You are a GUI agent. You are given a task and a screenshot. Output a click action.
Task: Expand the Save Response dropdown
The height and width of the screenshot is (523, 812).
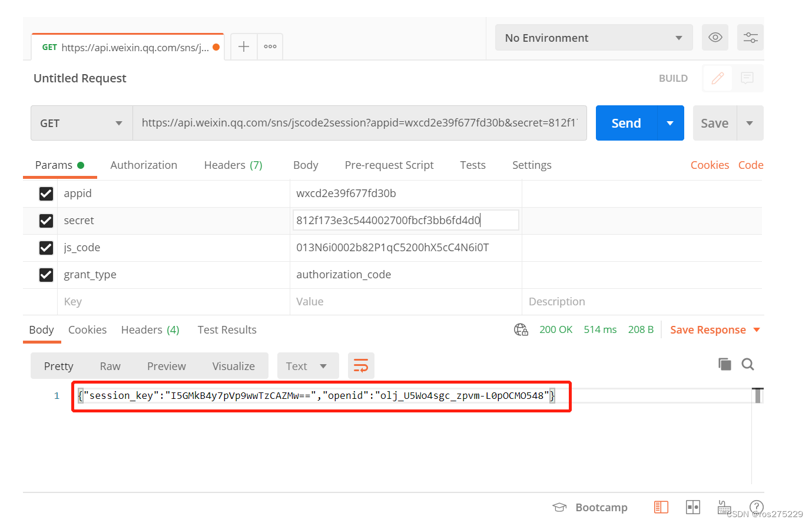[755, 329]
